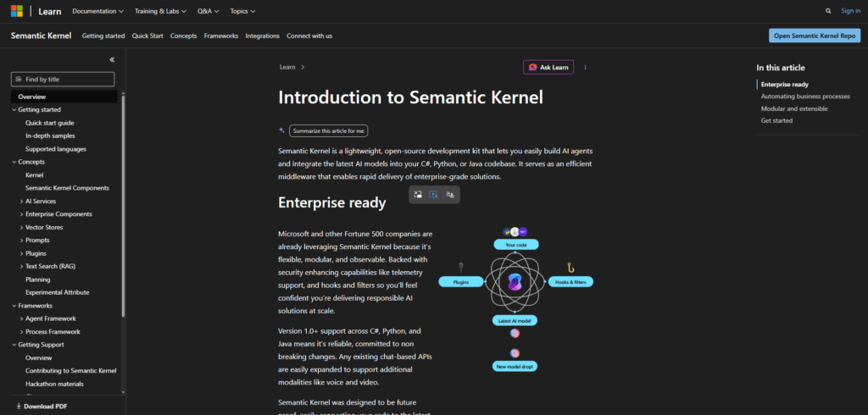Collapse the Getting Support section

click(14, 345)
